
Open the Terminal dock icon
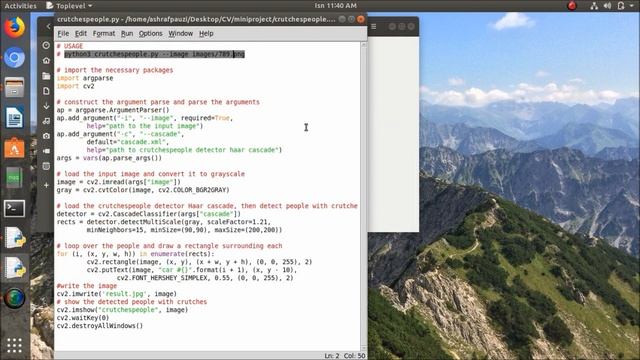coord(14,208)
